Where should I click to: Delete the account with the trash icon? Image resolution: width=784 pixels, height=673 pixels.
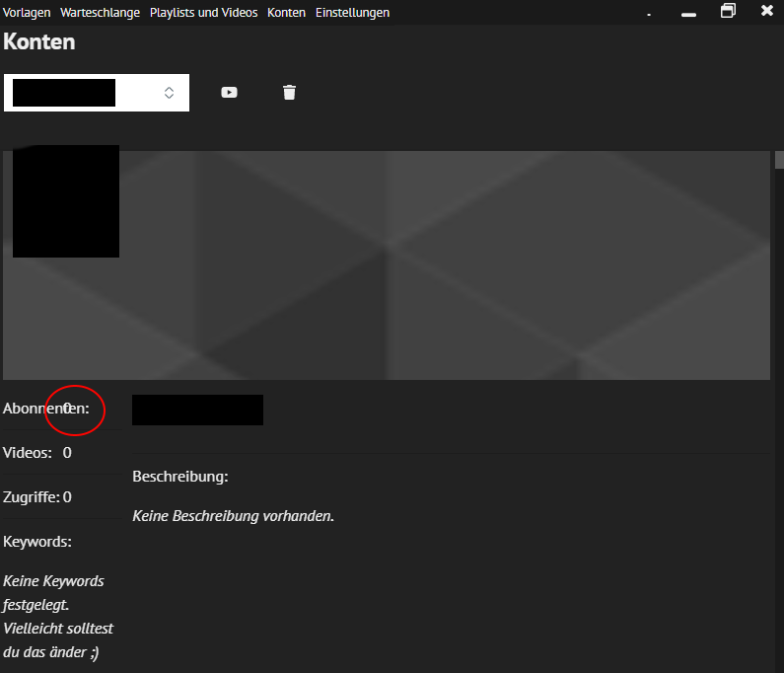click(x=289, y=93)
